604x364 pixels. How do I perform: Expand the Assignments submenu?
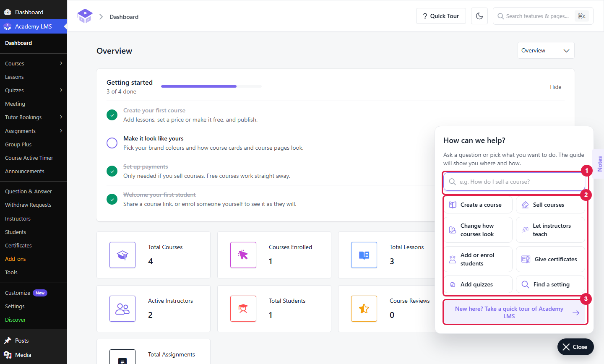click(x=61, y=131)
